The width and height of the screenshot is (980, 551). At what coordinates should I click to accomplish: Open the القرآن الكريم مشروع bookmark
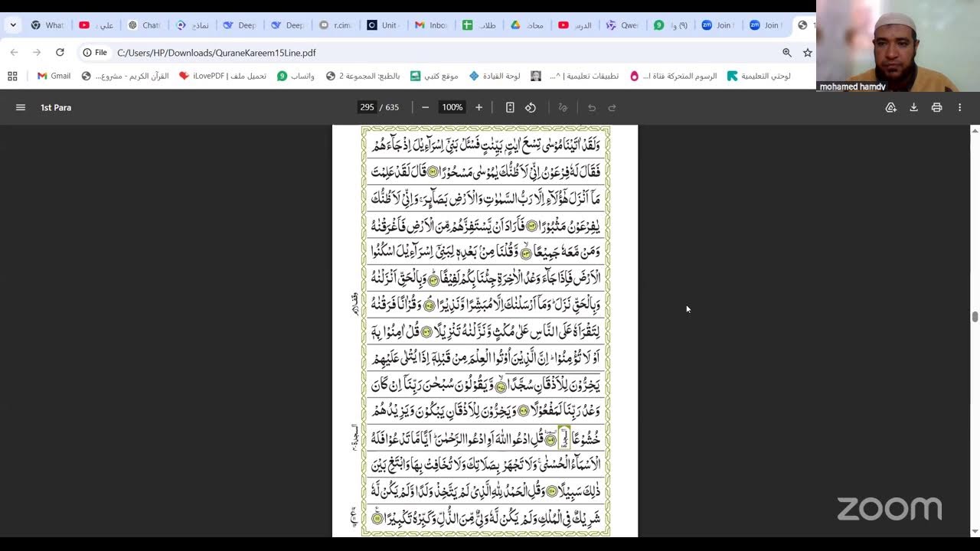pyautogui.click(x=125, y=76)
